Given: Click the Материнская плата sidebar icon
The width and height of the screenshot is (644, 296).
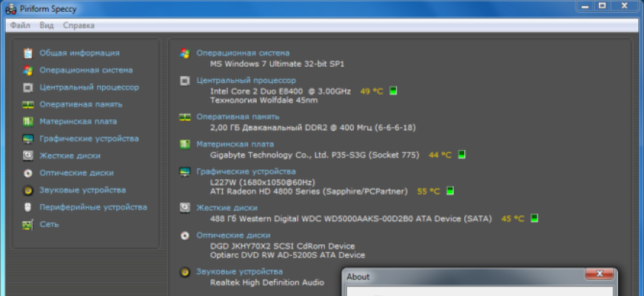Looking at the screenshot, I should (27, 121).
